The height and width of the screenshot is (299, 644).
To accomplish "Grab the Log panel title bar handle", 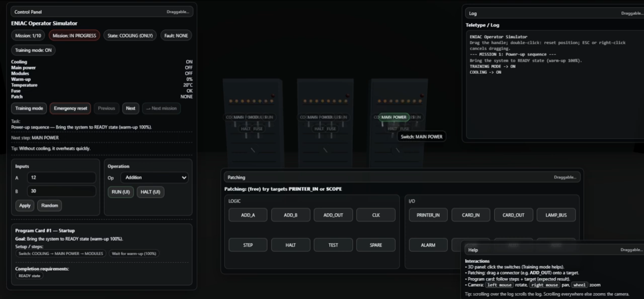I will pos(554,13).
